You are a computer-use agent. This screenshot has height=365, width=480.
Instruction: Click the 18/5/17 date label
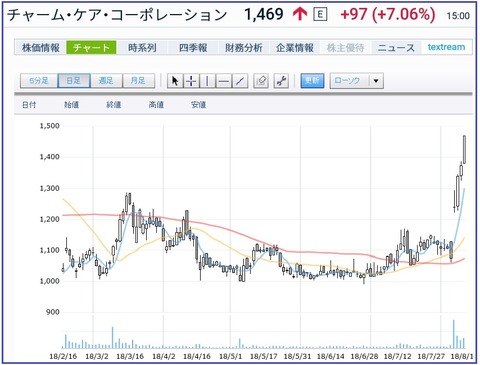click(264, 356)
